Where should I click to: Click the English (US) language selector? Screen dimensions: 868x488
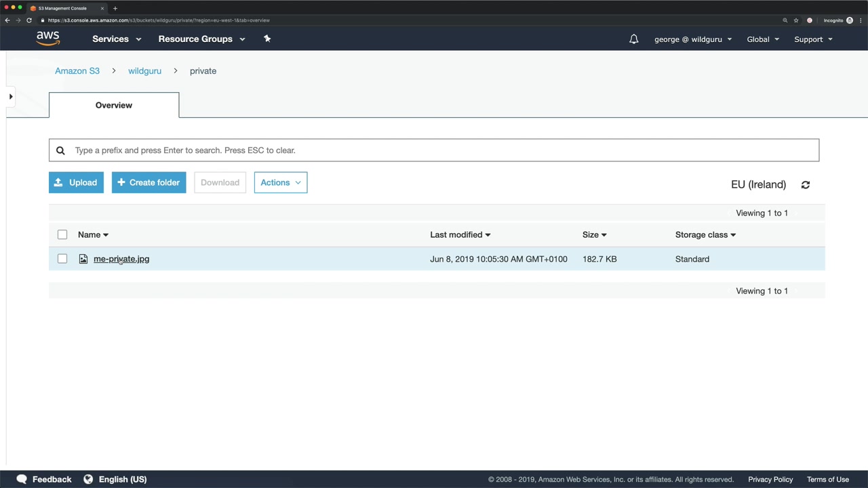pyautogui.click(x=123, y=479)
